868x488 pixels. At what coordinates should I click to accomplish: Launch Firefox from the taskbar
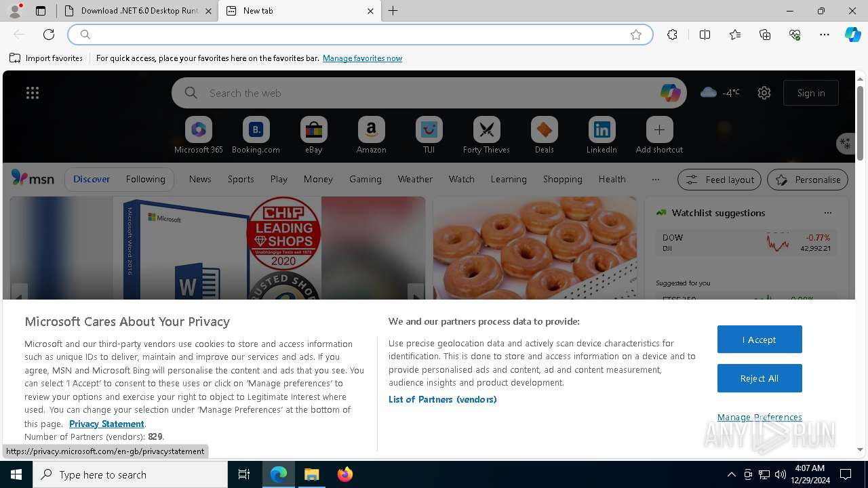[x=345, y=474]
